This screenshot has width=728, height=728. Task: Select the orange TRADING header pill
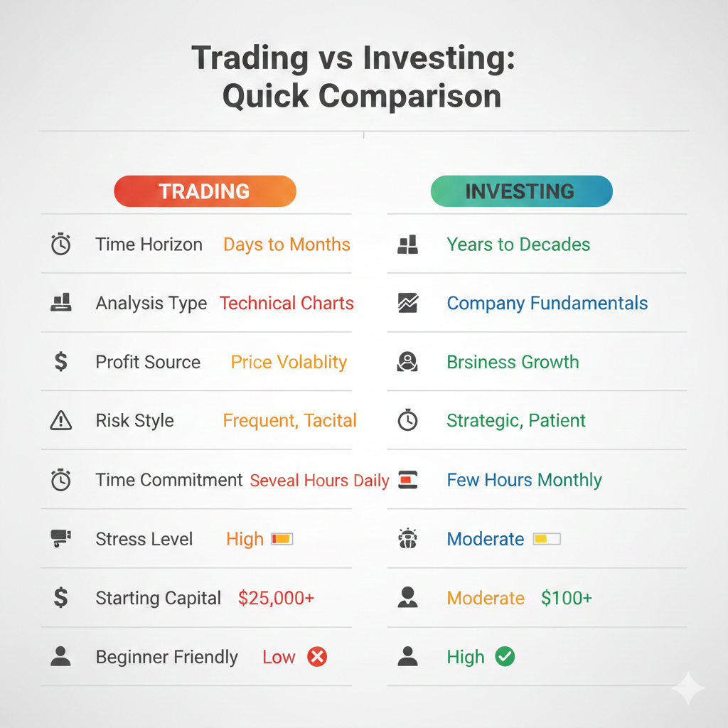205,191
